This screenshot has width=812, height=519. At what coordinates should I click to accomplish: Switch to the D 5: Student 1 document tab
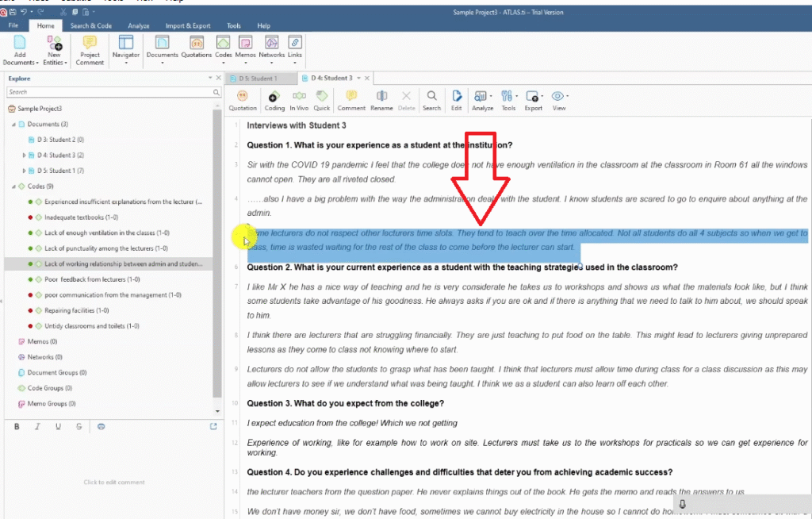pyautogui.click(x=259, y=78)
